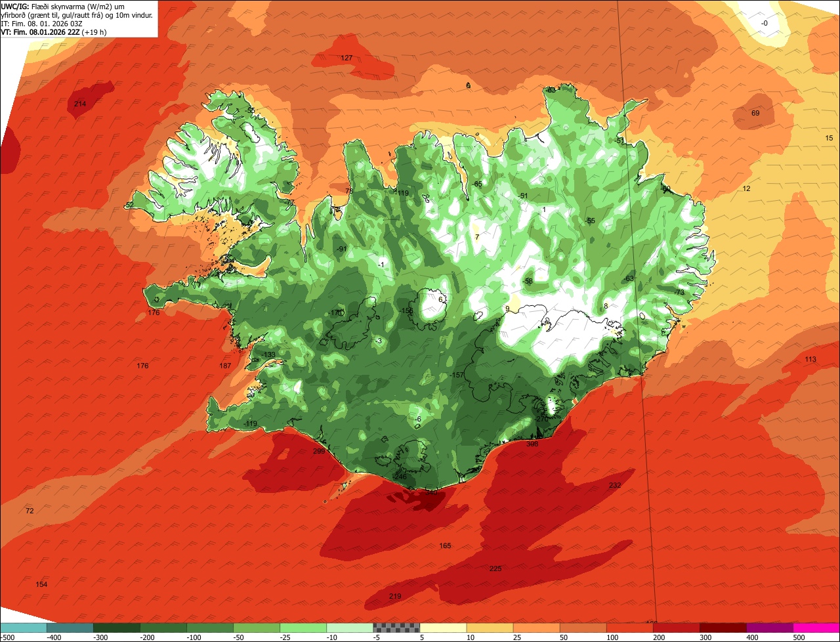Image resolution: width=840 pixels, height=642 pixels.
Task: Click the map value '398' on the south coast
Action: (x=532, y=444)
